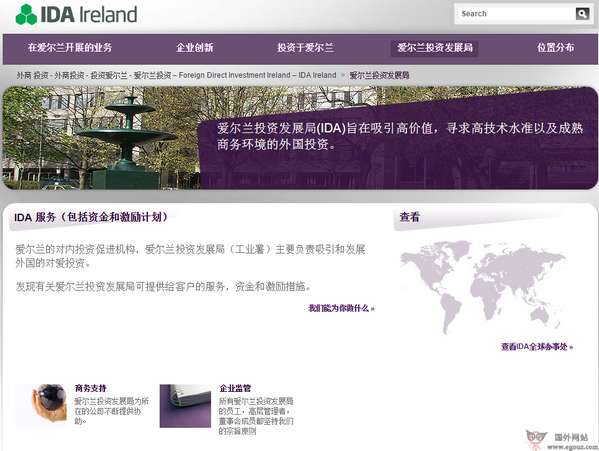Click 商务支持 description text
The height and width of the screenshot is (451, 599).
click(111, 411)
